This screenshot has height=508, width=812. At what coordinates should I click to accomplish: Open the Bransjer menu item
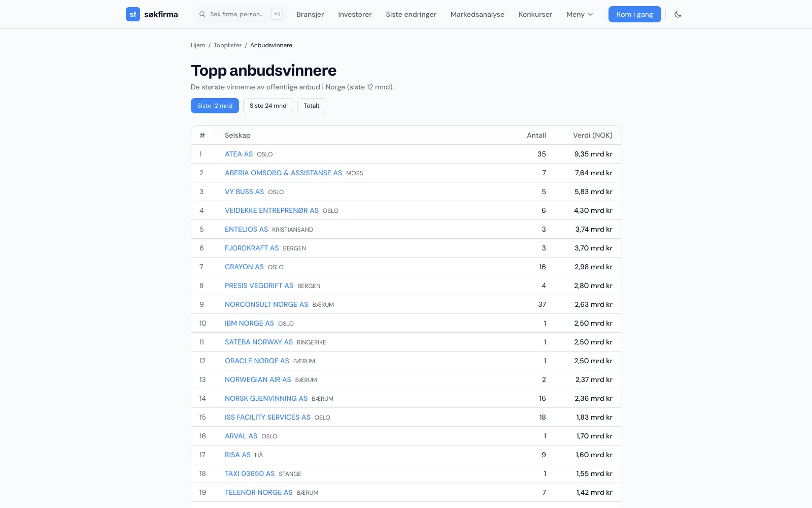click(310, 14)
